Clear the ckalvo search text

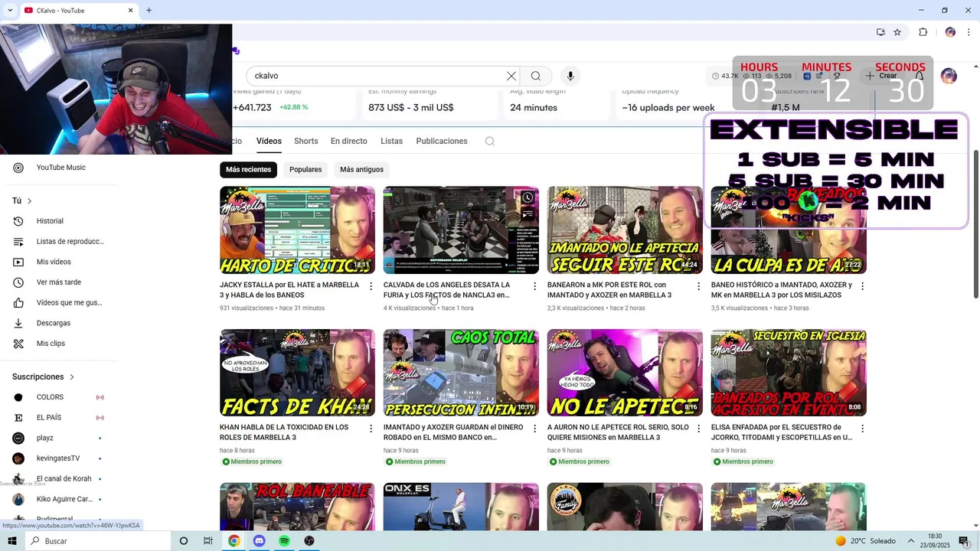[x=511, y=76]
